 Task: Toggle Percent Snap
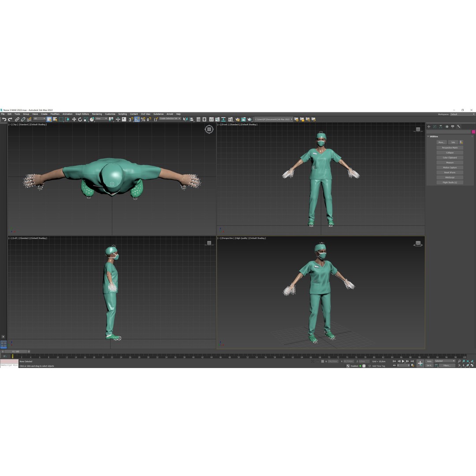(x=143, y=119)
